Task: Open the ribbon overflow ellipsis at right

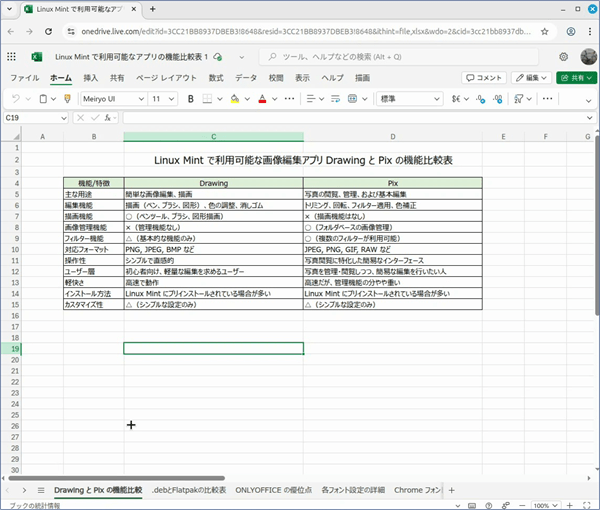Action: pos(548,99)
